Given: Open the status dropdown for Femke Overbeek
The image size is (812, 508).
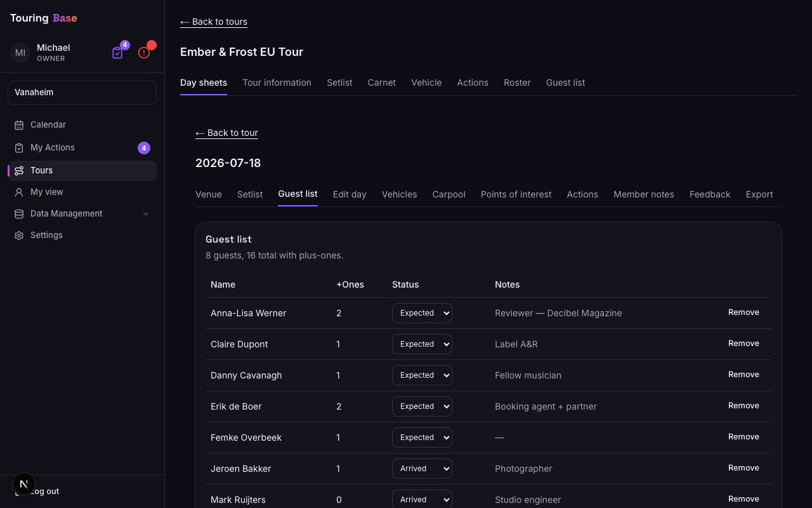Looking at the screenshot, I should 422,438.
